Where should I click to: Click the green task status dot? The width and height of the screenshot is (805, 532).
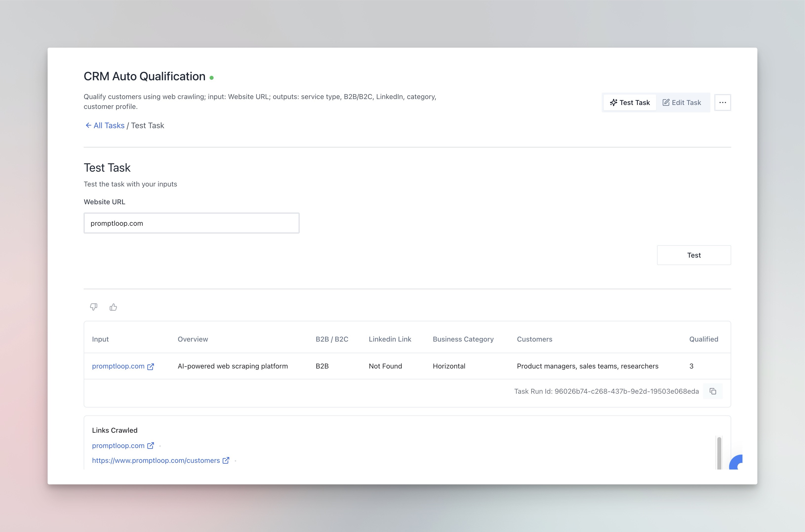(x=212, y=78)
